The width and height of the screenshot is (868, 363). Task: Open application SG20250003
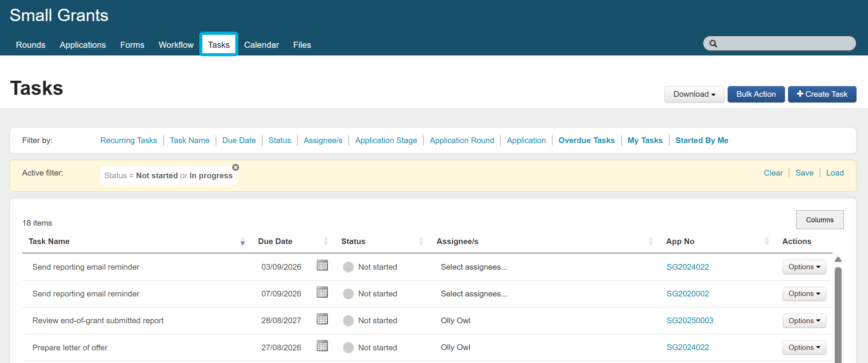point(690,321)
